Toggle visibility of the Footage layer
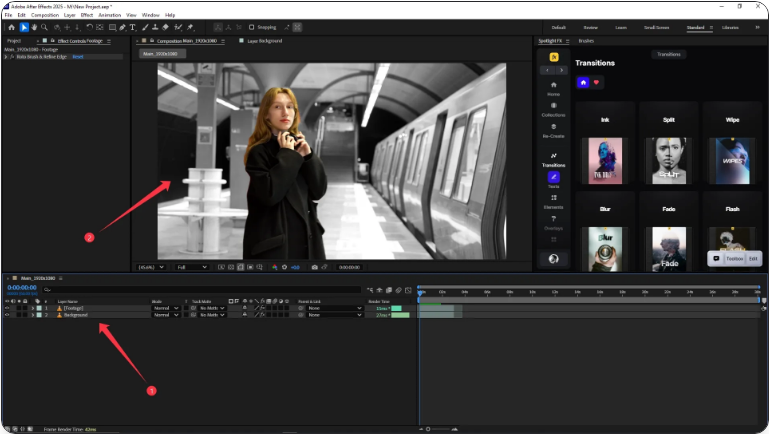The image size is (769, 434). (7, 308)
